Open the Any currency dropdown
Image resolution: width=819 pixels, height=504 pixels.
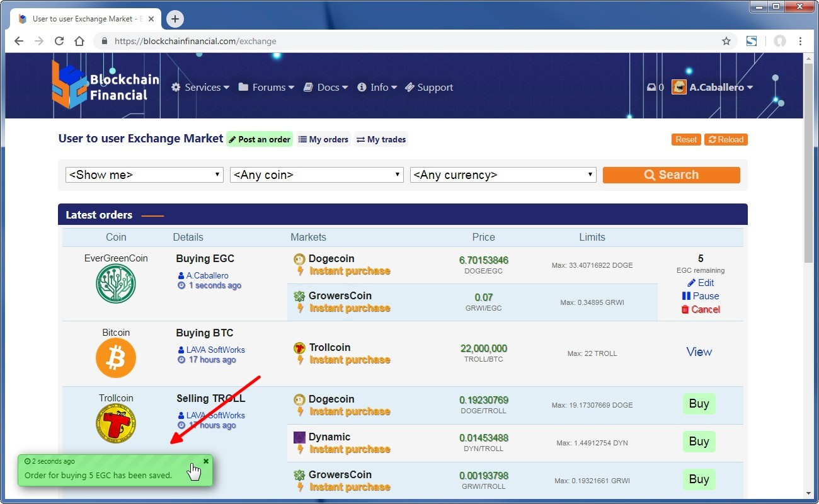click(503, 175)
